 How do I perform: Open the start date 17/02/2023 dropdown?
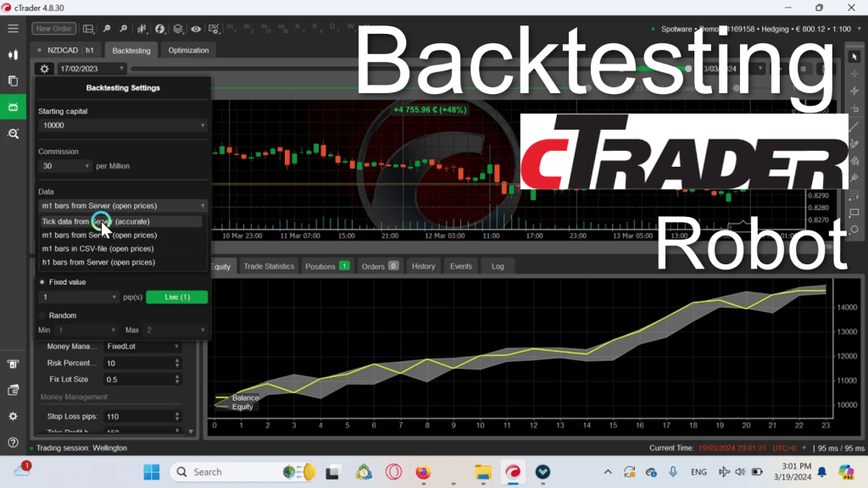(92, 69)
